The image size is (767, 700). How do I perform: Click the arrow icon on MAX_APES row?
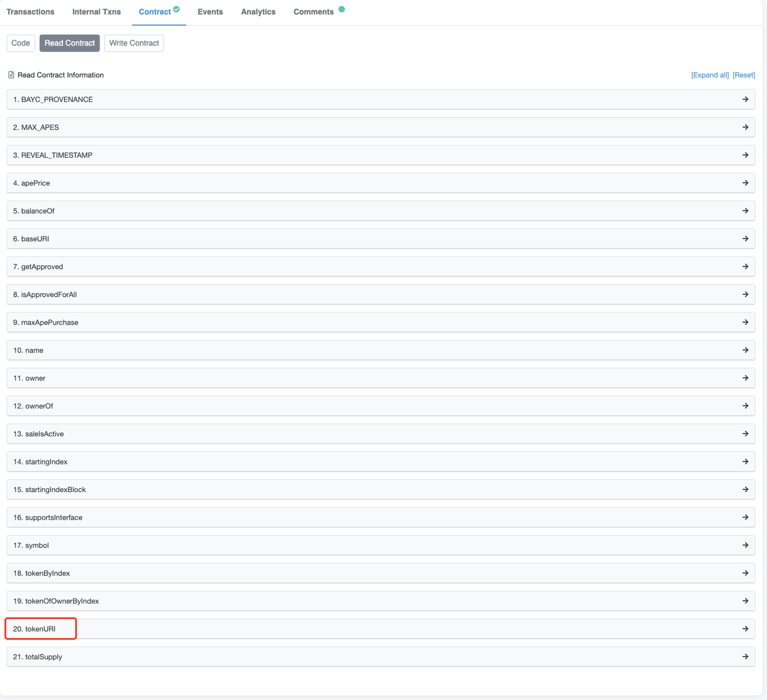745,127
